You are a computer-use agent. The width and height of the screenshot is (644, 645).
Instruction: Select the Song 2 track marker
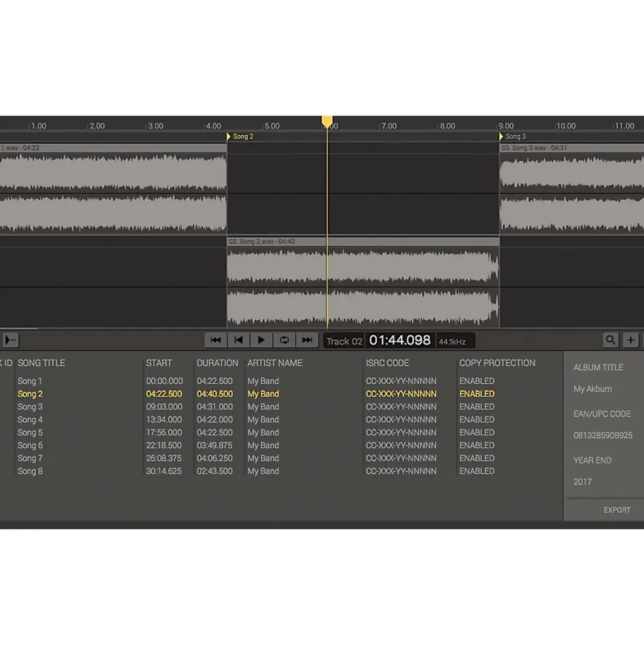240,136
